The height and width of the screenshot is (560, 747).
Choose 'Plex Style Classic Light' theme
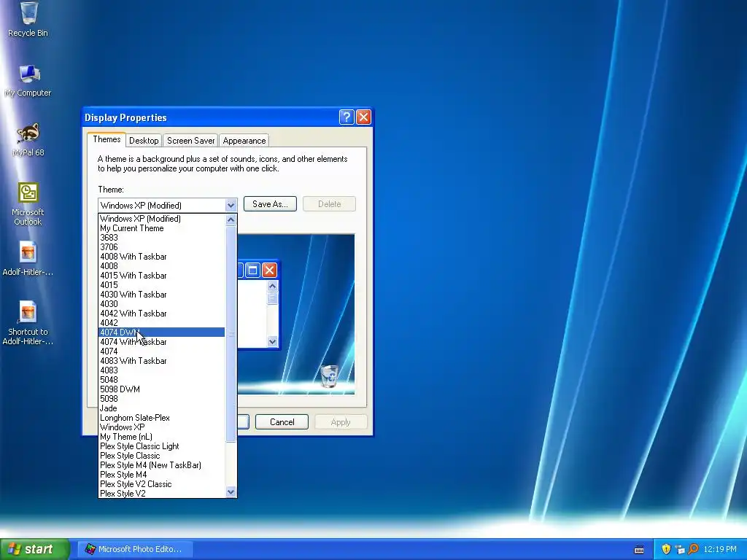click(161, 446)
